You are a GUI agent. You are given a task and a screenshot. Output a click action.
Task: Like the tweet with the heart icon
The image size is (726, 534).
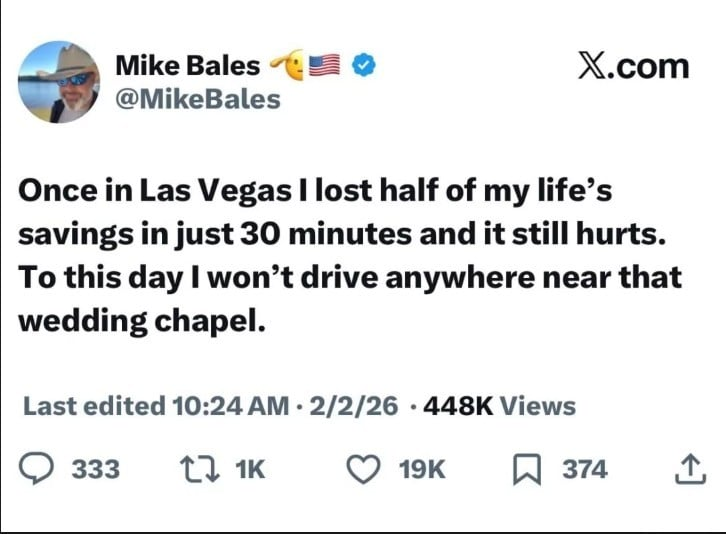pos(362,469)
